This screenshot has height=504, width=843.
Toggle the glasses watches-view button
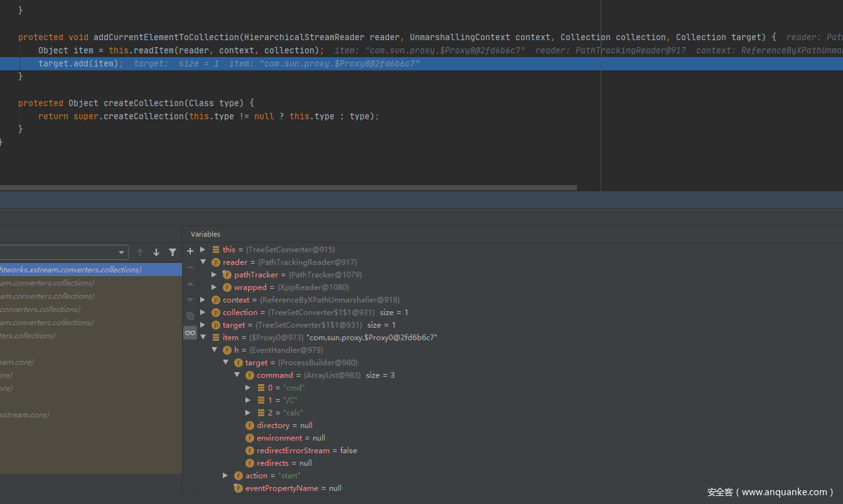tap(190, 333)
